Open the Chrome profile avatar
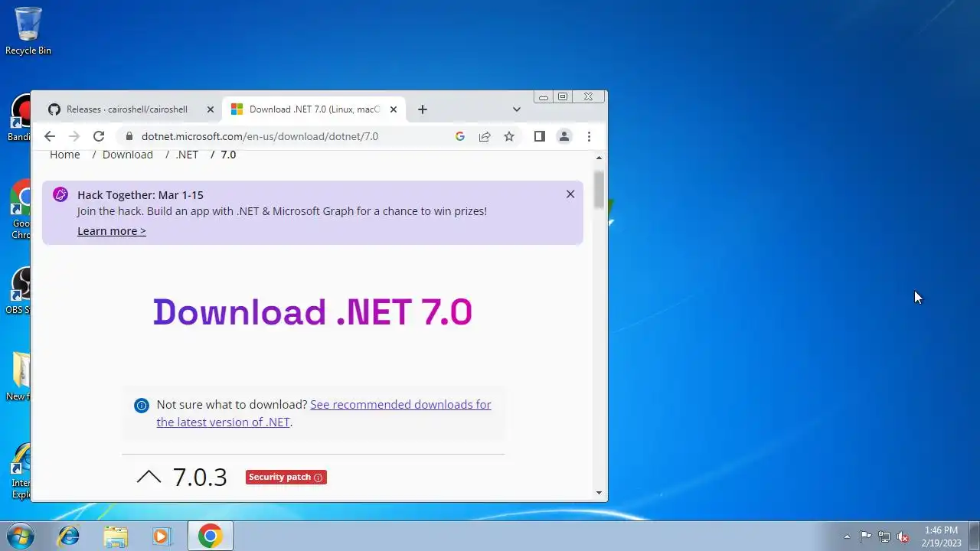Image resolution: width=980 pixels, height=551 pixels. [564, 136]
